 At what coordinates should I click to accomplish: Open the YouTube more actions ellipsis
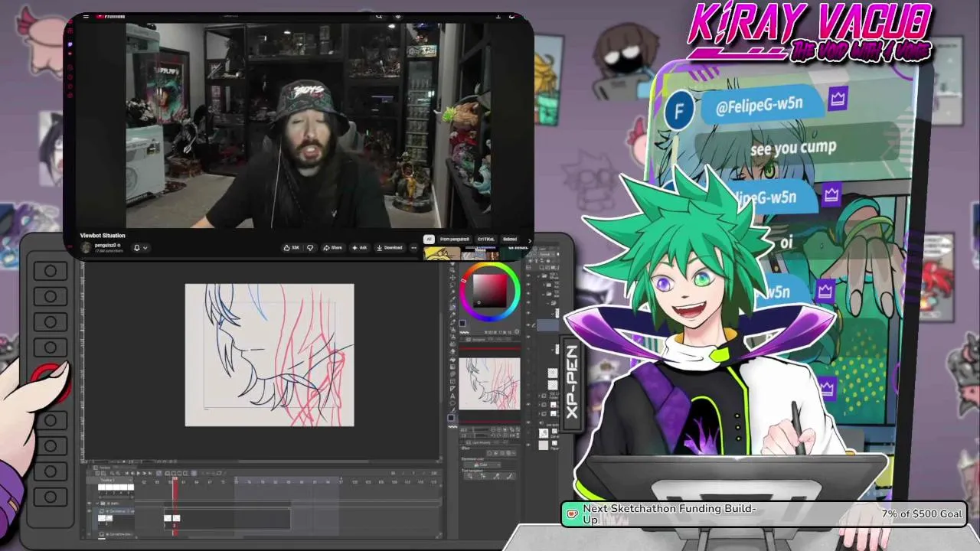pos(413,247)
